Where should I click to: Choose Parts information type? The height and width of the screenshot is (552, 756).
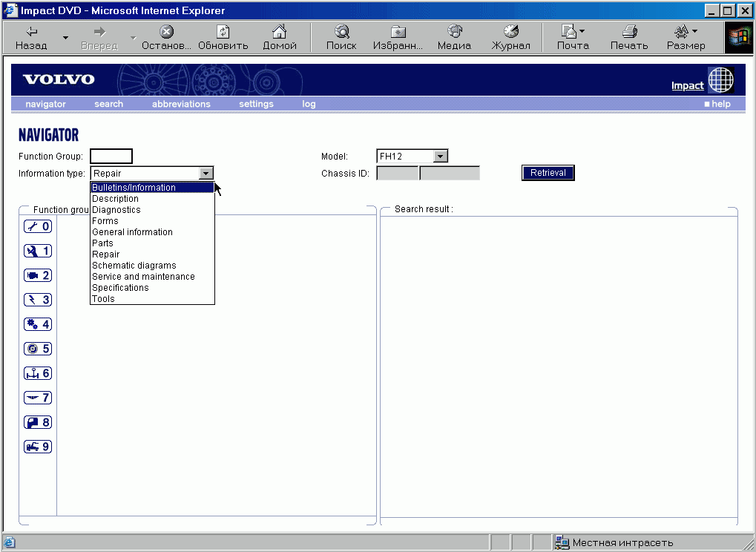(x=152, y=243)
